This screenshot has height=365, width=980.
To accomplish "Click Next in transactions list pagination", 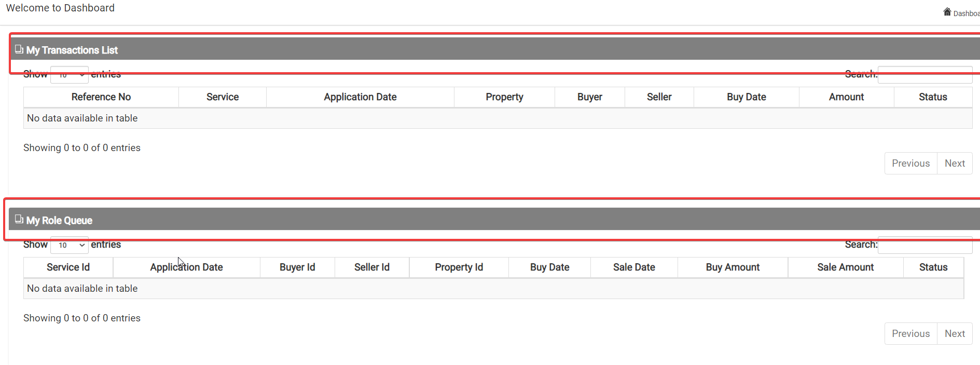I will (x=955, y=164).
